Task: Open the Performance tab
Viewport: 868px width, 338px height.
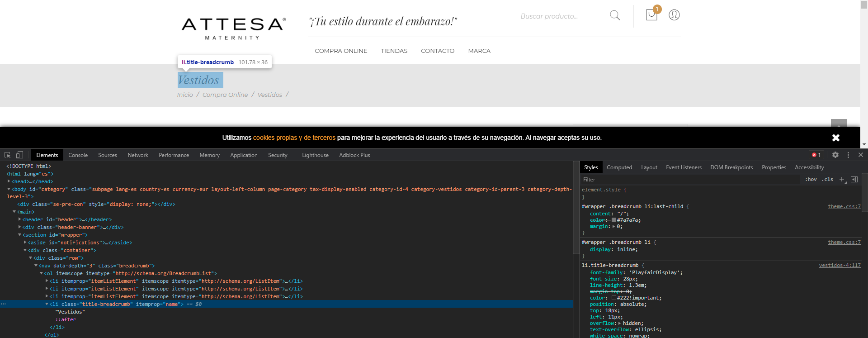Action: pos(174,155)
